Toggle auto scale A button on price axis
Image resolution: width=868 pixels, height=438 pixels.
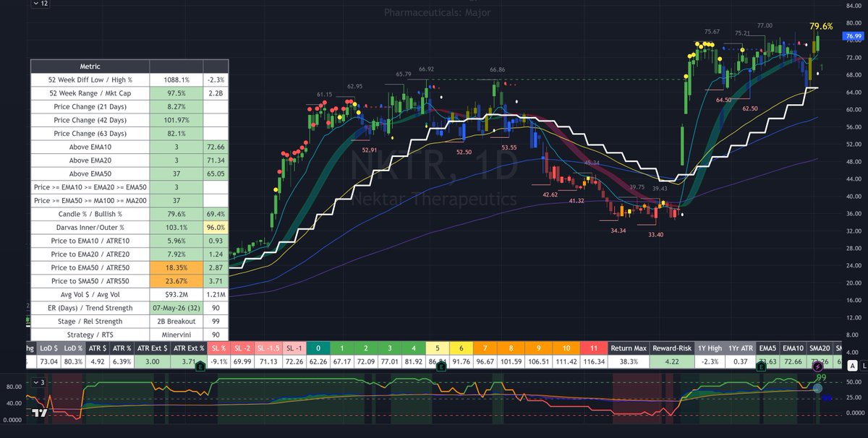tap(854, 365)
